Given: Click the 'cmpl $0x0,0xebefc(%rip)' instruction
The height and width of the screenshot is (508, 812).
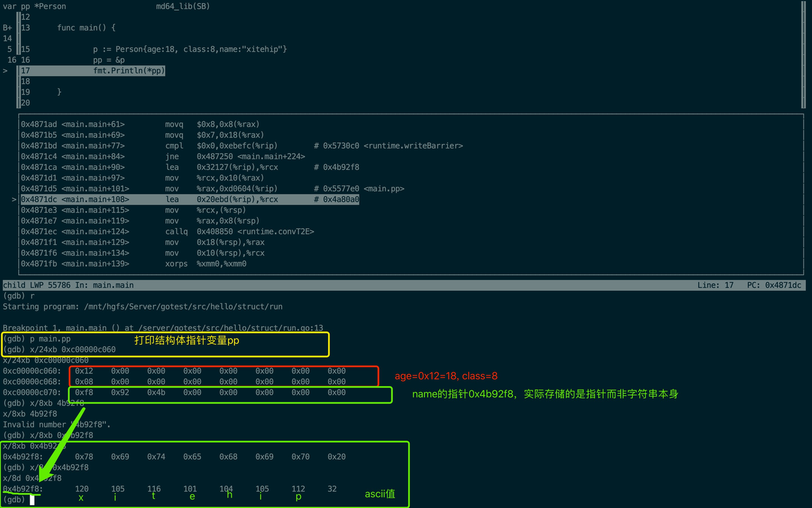Looking at the screenshot, I should point(221,146).
